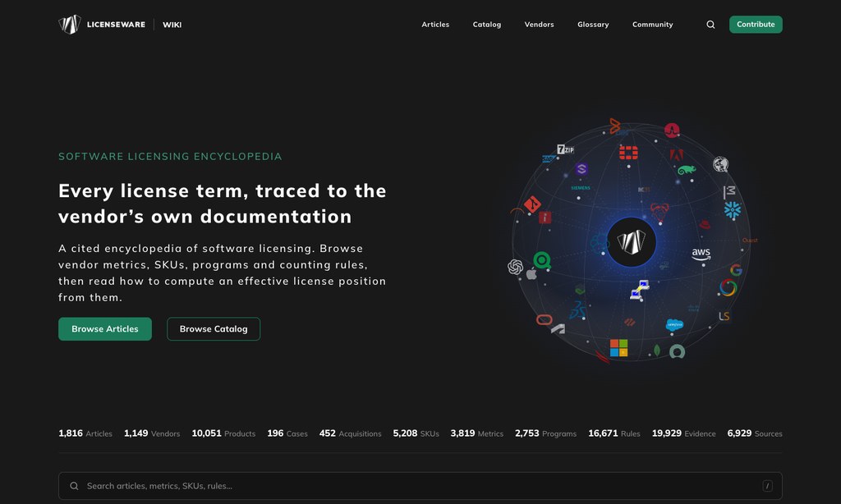Screen dimensions: 841x504
Task: Focus the Search articles, metrics, SKUs field
Action: point(420,486)
